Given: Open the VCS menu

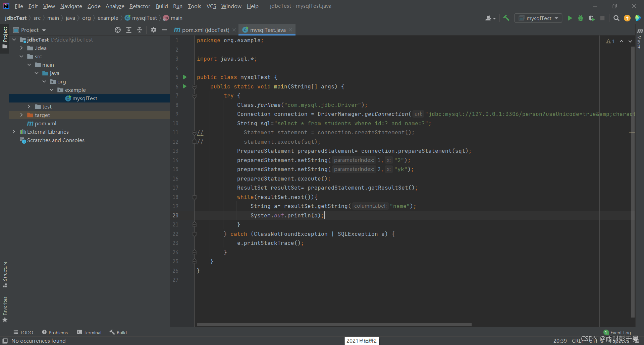Looking at the screenshot, I should [x=211, y=6].
